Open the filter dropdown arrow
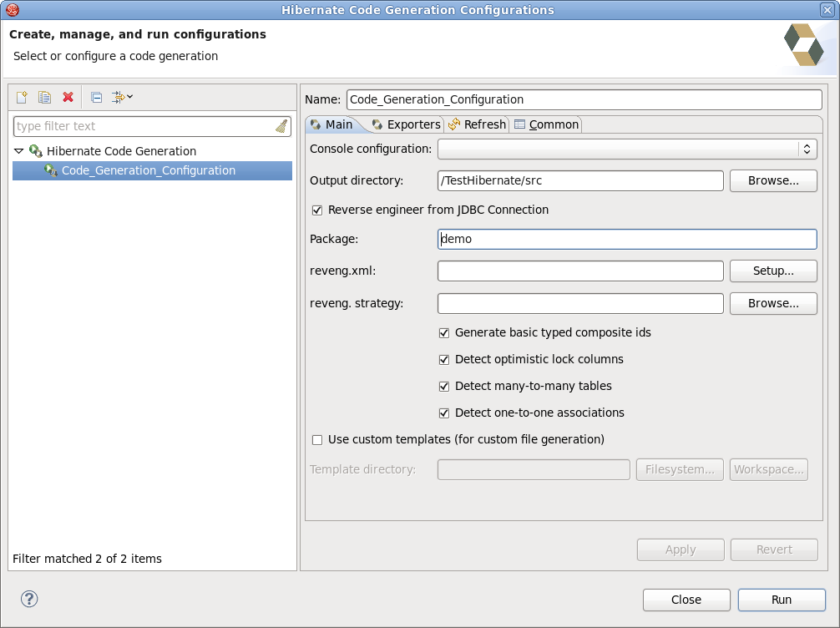 point(130,98)
